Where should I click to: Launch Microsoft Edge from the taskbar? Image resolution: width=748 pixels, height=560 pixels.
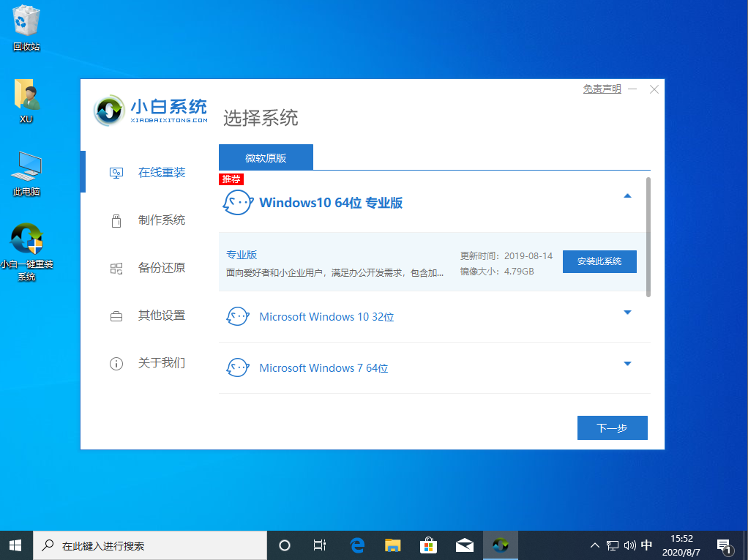tap(356, 545)
